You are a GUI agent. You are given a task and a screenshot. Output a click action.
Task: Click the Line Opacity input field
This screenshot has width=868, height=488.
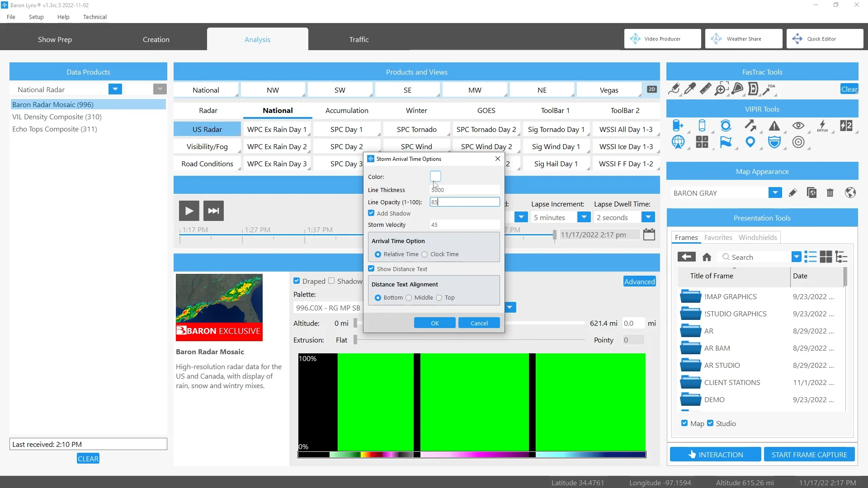(x=465, y=202)
